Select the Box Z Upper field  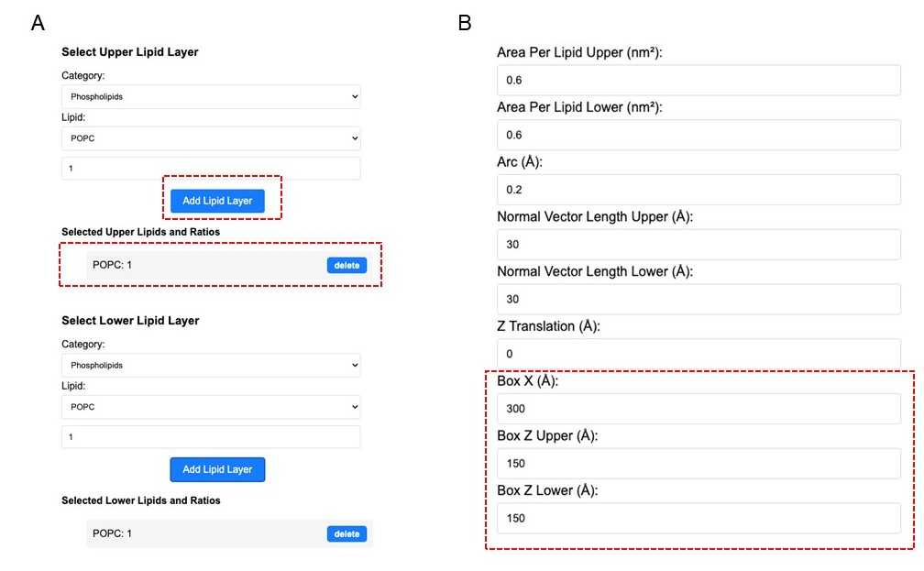pyautogui.click(x=698, y=464)
